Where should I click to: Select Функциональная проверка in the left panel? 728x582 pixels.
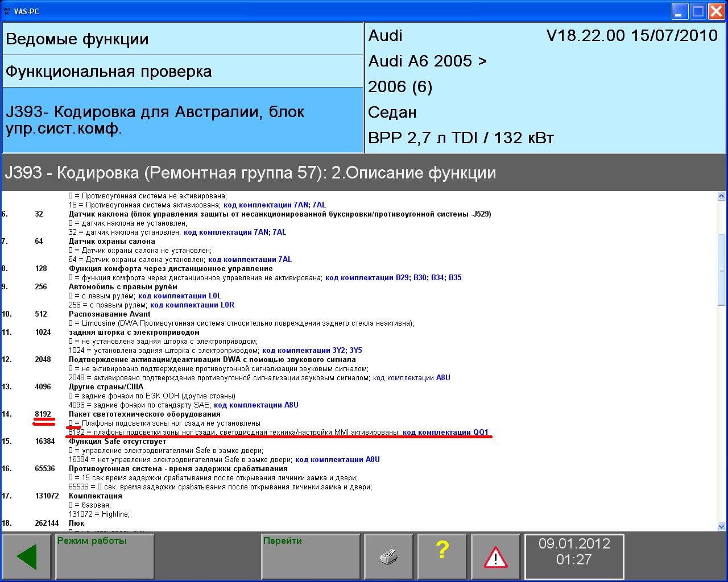point(183,72)
